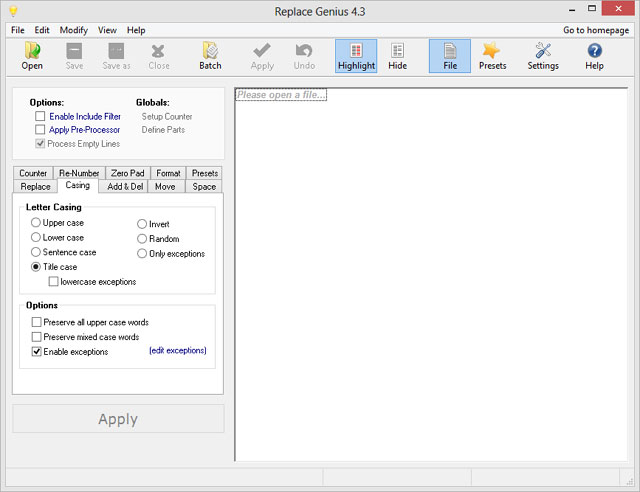Click Define Parts under Globals
This screenshot has width=640, height=492.
(163, 130)
